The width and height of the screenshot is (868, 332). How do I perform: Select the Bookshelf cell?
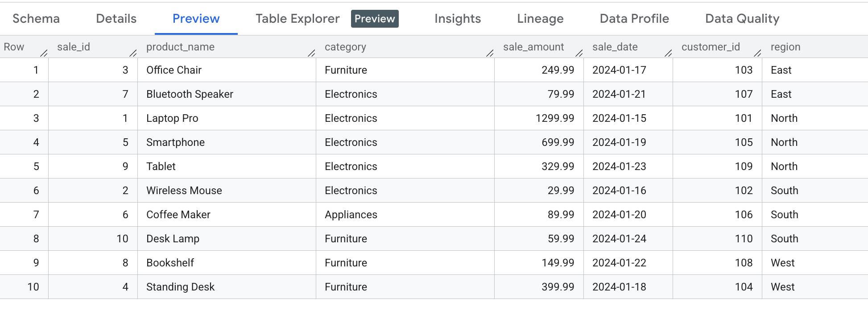227,263
